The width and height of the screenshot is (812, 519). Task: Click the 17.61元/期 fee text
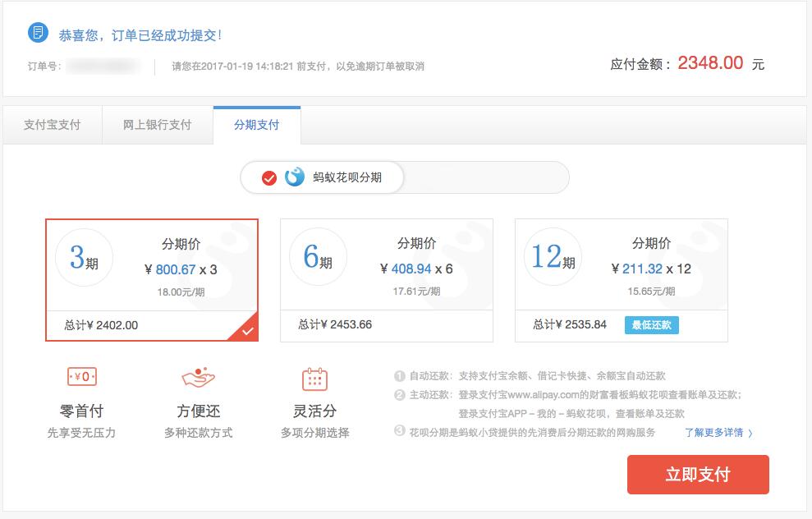point(416,291)
